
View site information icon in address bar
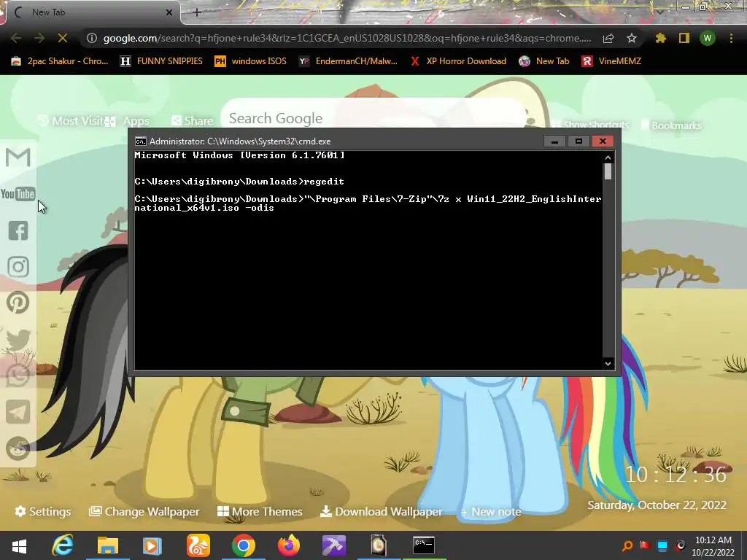[92, 38]
